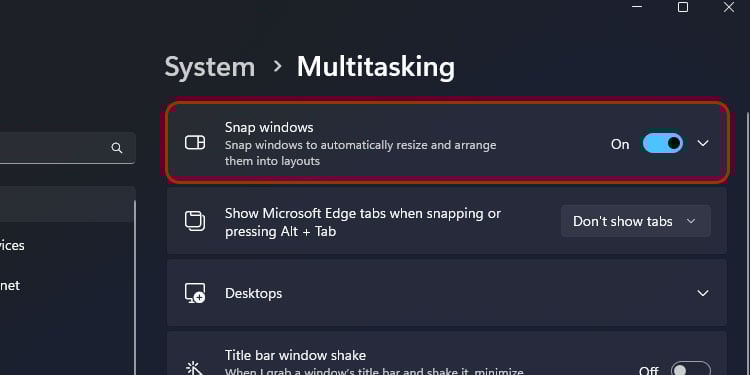
Task: Go back to System breadcrumb
Action: coord(210,66)
